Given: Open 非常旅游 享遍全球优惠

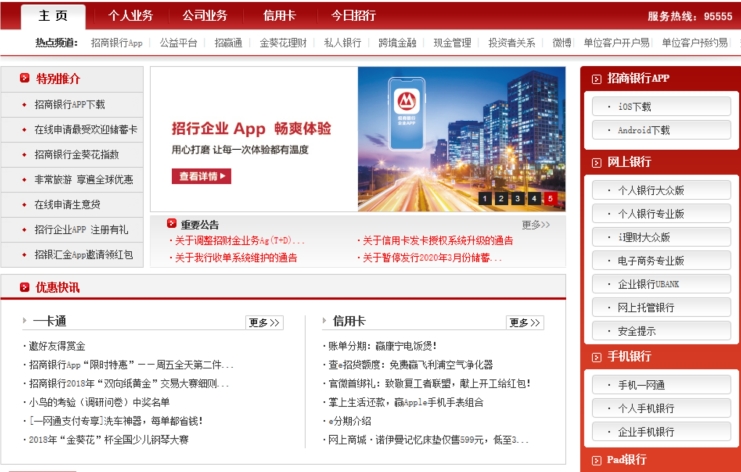Looking at the screenshot, I should 84,180.
